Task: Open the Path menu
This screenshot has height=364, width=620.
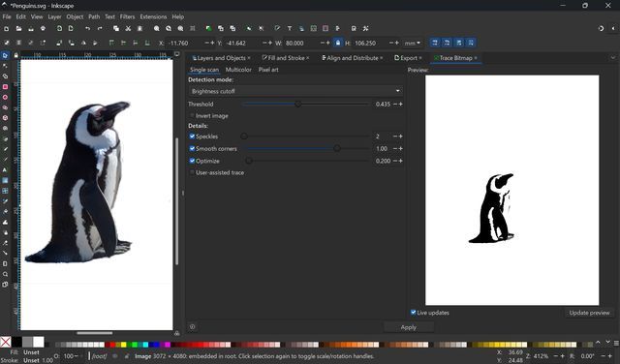Action: pos(94,16)
